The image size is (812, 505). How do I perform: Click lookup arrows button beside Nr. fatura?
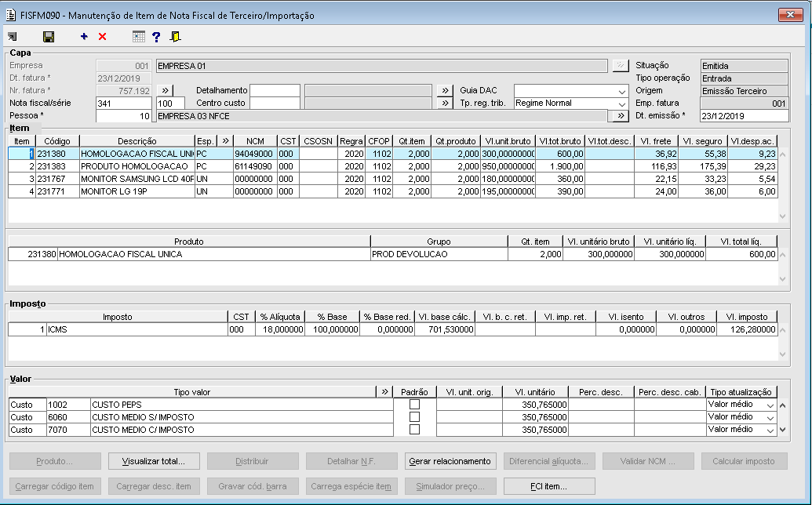(166, 91)
